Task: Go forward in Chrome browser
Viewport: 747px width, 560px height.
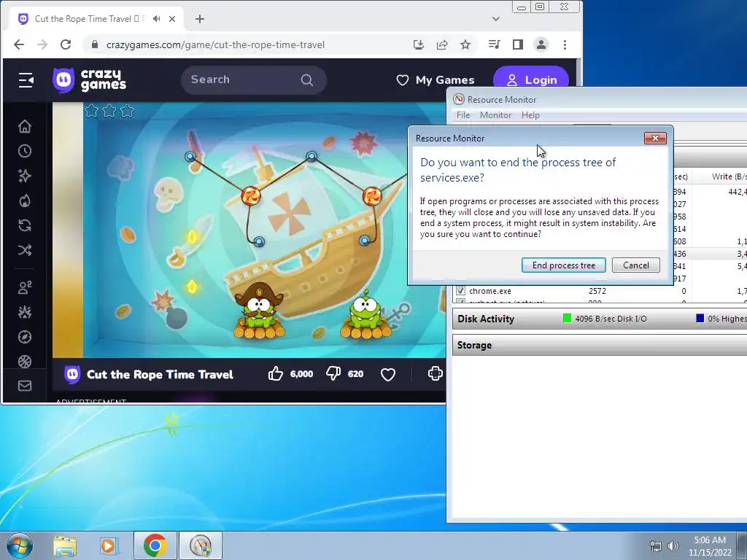Action: pos(42,44)
